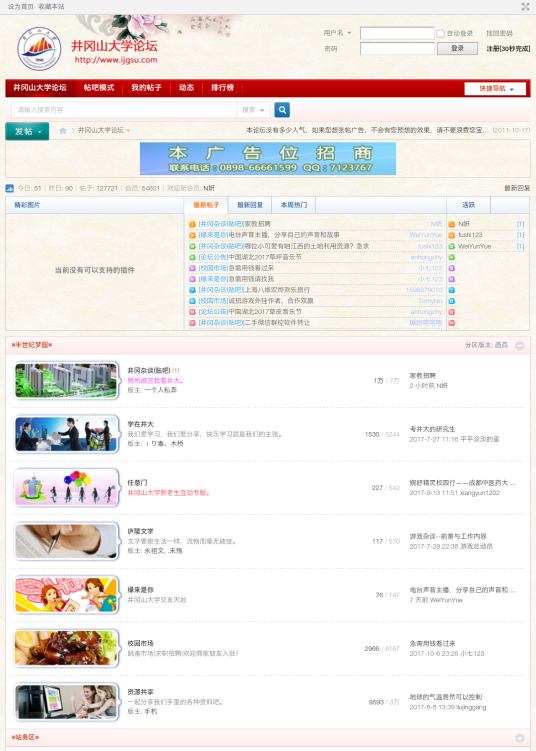Image resolution: width=536 pixels, height=751 pixels.
Task: Open 井冈山大学论坛 nav menu item
Action: [40, 88]
